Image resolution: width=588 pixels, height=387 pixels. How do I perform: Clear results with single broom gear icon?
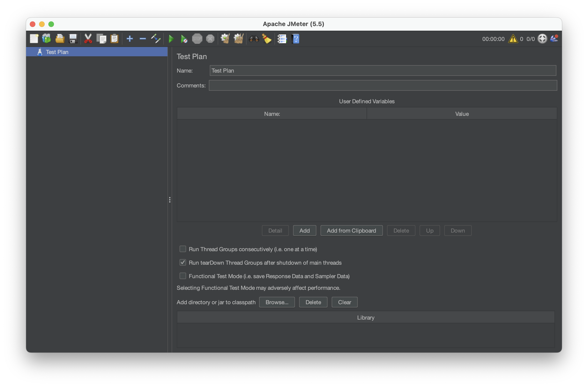[225, 39]
